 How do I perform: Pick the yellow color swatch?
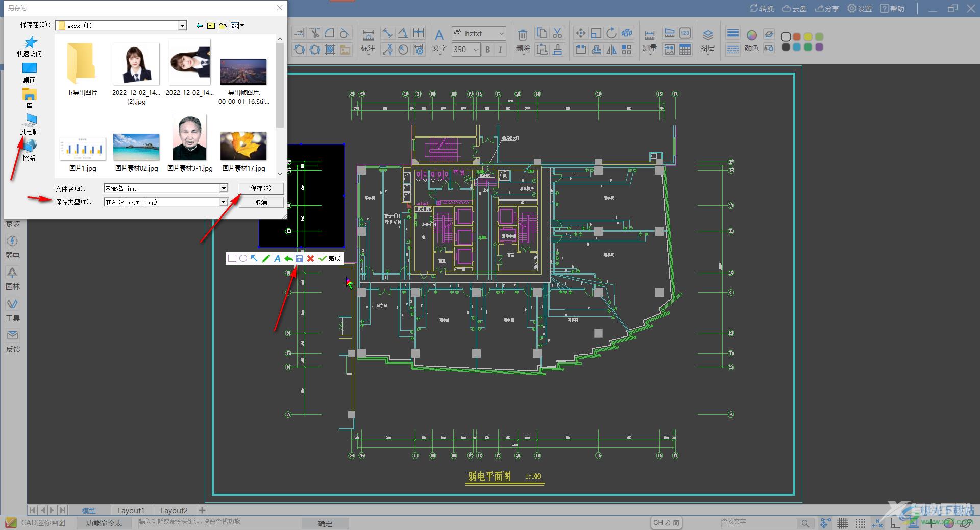(808, 37)
